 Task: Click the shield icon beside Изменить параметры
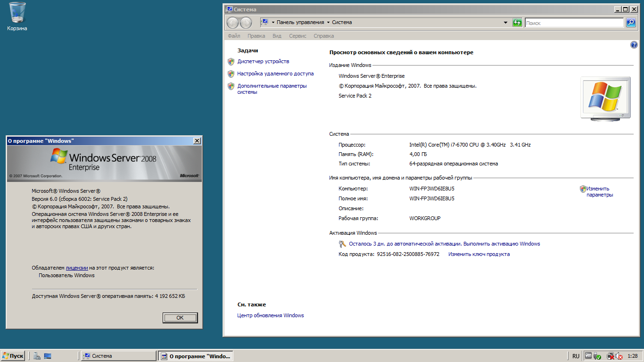coord(583,189)
